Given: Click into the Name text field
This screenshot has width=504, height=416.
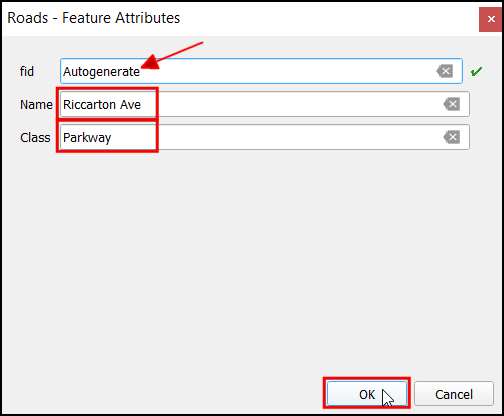Looking at the screenshot, I should click(265, 104).
